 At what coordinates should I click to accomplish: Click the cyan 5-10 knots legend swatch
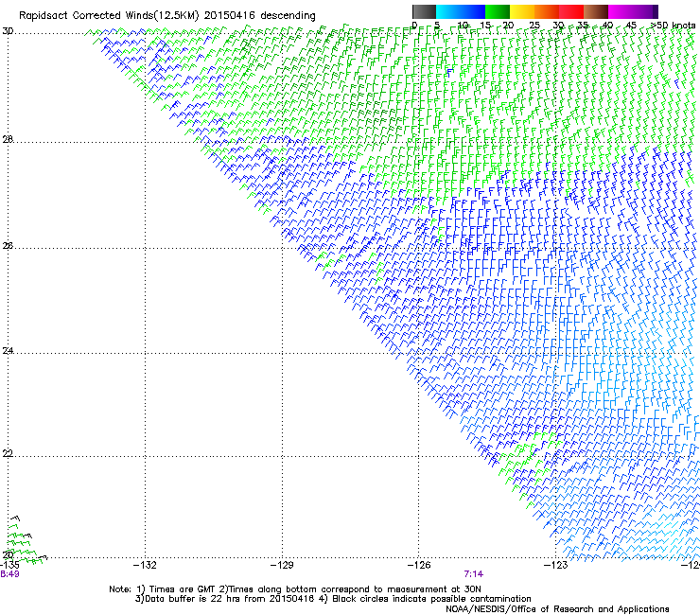click(x=448, y=11)
